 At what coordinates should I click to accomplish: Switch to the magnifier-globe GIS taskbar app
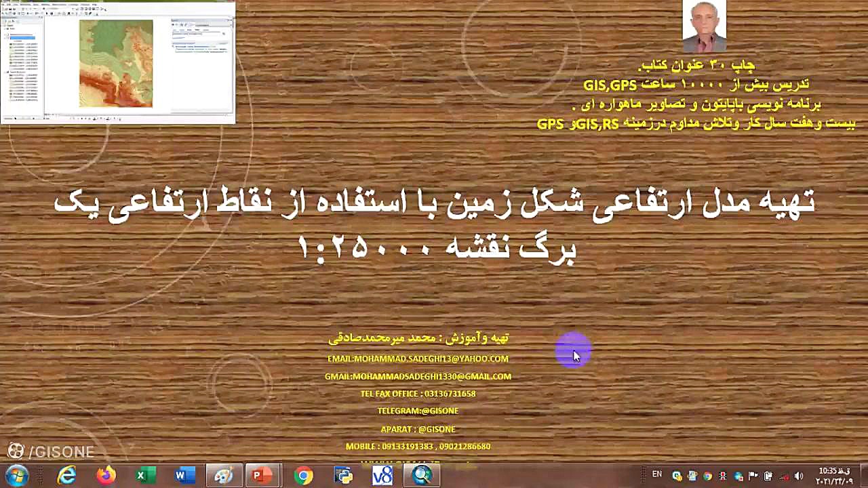tap(422, 476)
